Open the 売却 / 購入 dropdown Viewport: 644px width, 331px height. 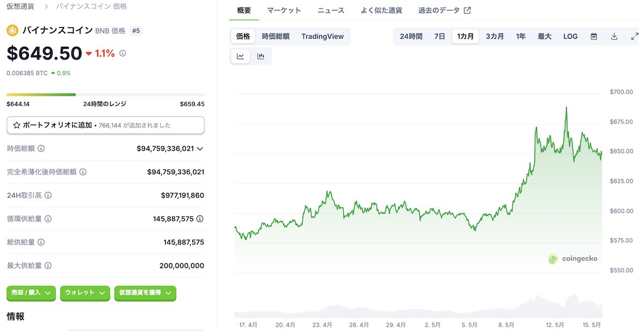31,293
